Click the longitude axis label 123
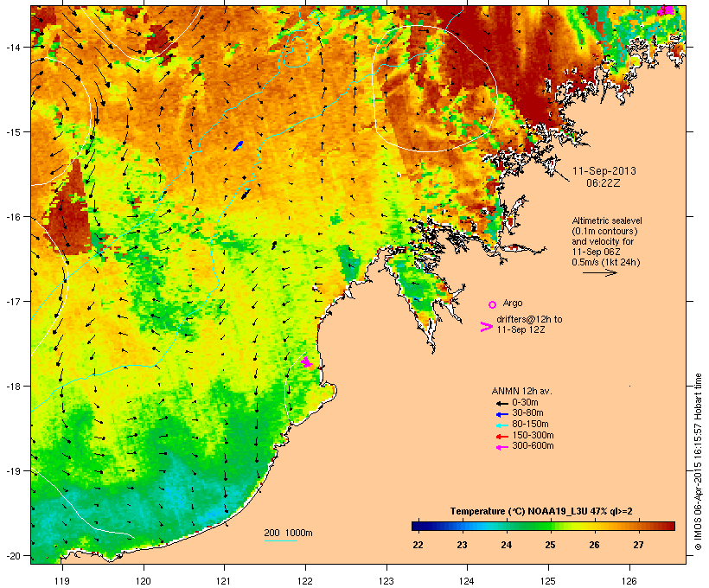Viewport: 709px width, 588px height. coord(386,581)
